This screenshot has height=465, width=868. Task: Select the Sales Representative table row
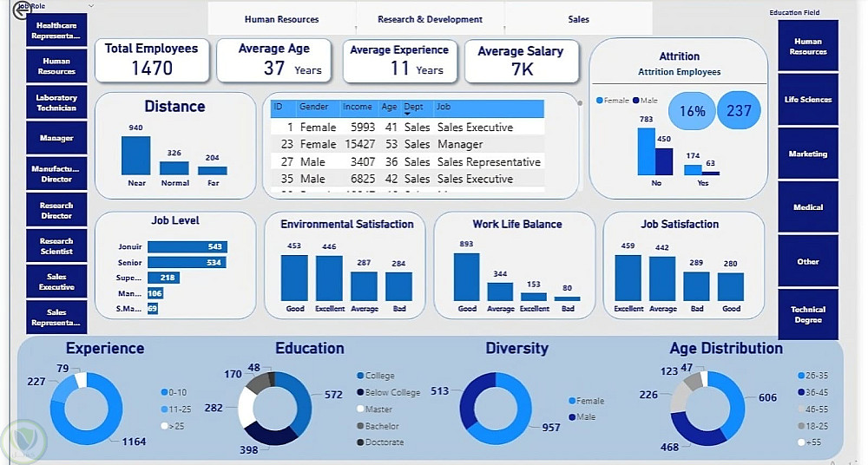coord(407,161)
